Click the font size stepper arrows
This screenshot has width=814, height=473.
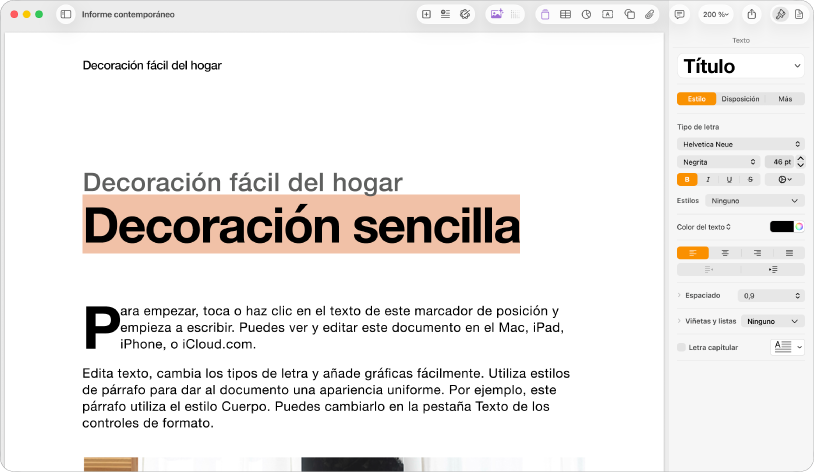point(800,162)
